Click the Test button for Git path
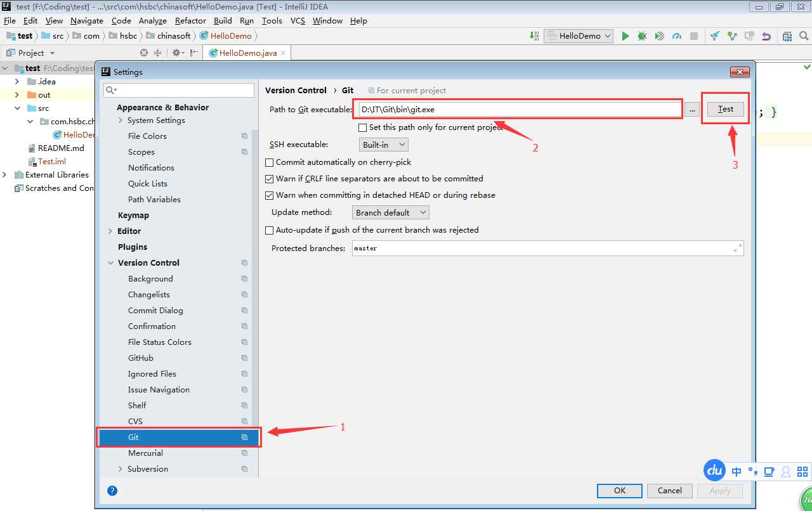This screenshot has width=812, height=511. point(725,109)
